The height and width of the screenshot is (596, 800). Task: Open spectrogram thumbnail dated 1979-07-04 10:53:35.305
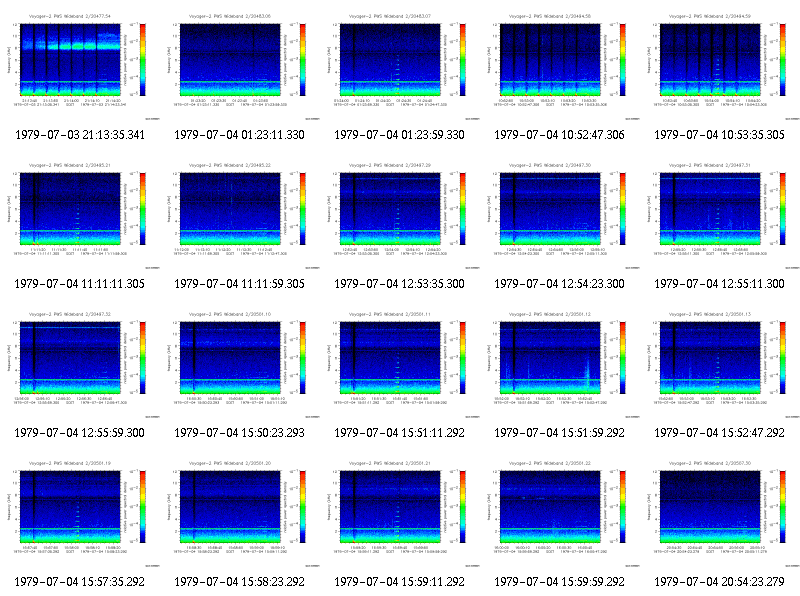pos(720,66)
